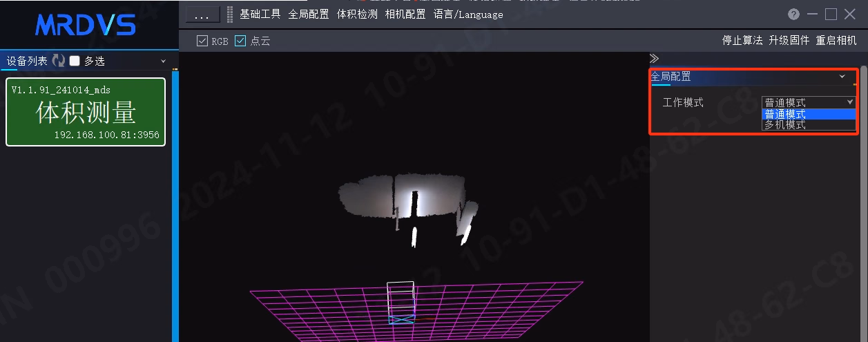Screen dimensions: 868x342
Task: Enable the 多选 checkbox
Action: (x=75, y=61)
